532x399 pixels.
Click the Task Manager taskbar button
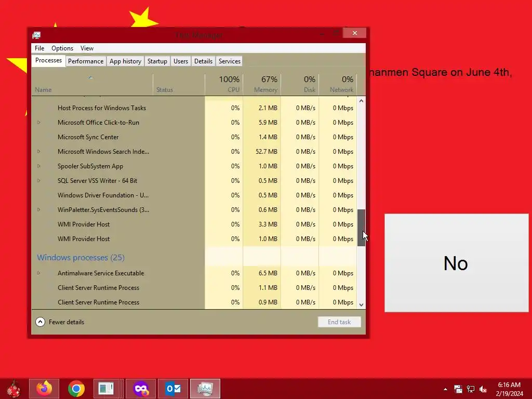click(205, 389)
